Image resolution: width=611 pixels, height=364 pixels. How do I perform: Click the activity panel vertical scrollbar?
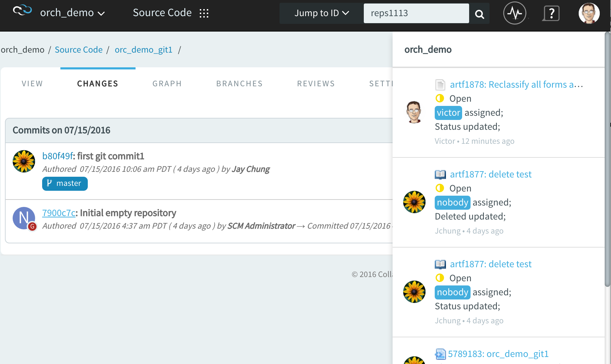pos(607,160)
